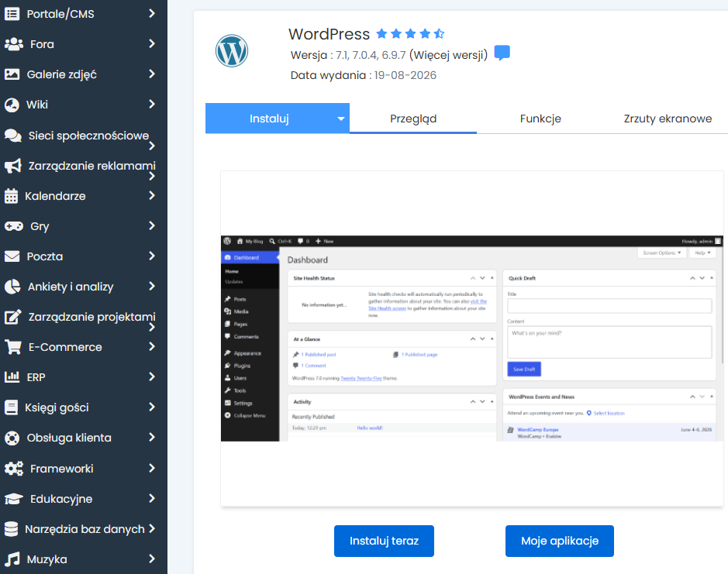The width and height of the screenshot is (728, 574).
Task: Click the WordPress logo
Action: click(x=232, y=50)
